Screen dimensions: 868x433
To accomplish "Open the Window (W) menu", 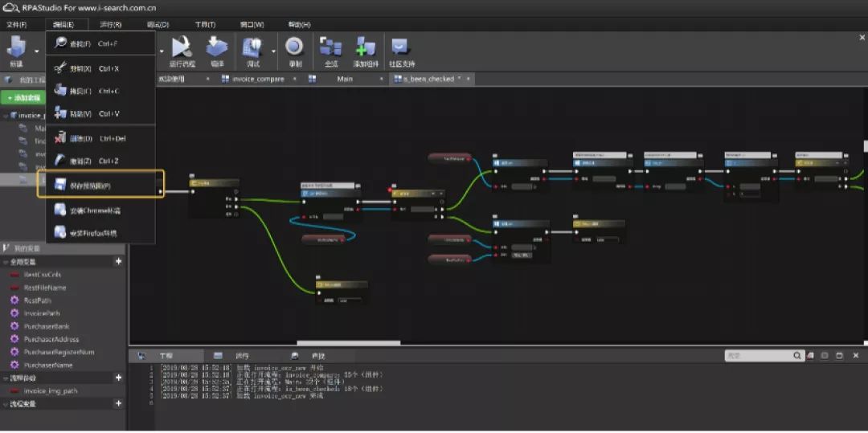I will [x=252, y=25].
